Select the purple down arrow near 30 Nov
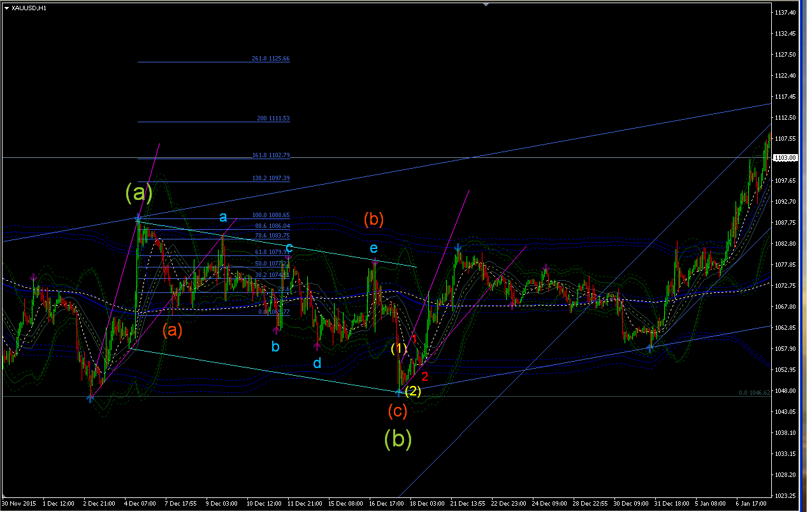Screen dimensions: 812x512 click(x=33, y=277)
